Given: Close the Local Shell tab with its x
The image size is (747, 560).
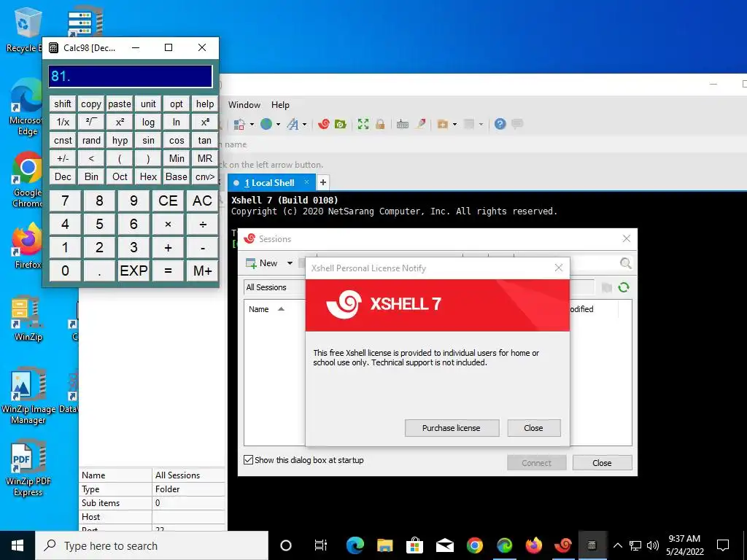Looking at the screenshot, I should click(x=307, y=182).
